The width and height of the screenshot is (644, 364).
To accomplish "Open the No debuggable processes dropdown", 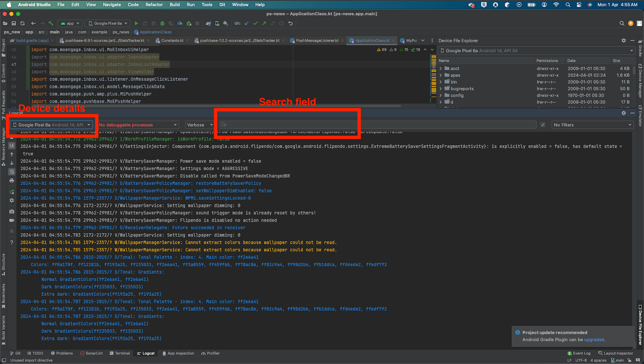I will tap(138, 125).
